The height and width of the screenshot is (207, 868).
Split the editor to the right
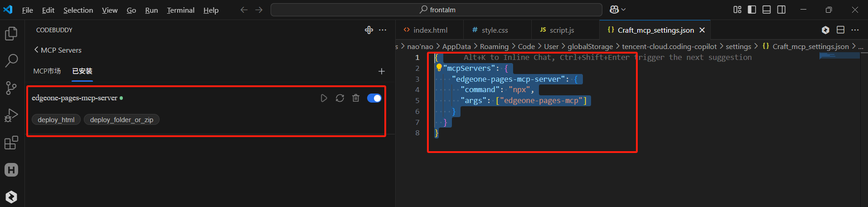[840, 30]
